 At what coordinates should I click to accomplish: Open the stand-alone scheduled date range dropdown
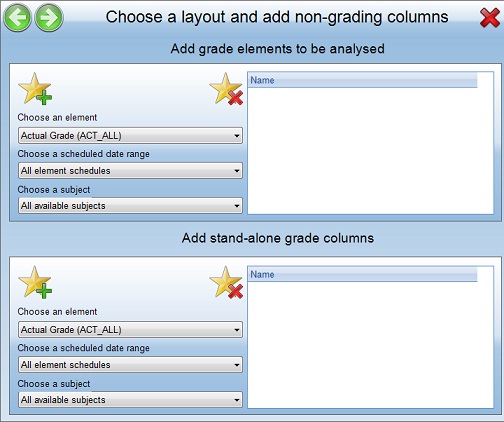(x=130, y=365)
